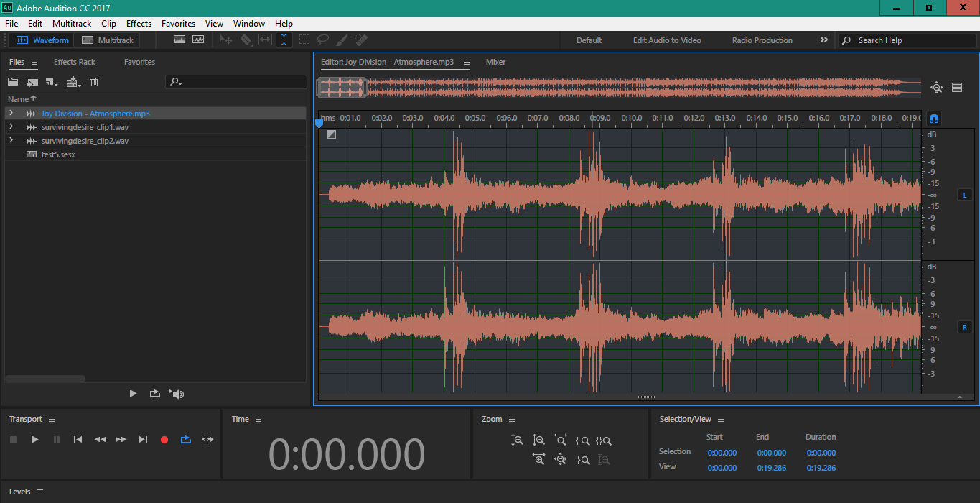Toggle loop playback in Transport panel
Image resolution: width=980 pixels, height=503 pixels.
(186, 440)
